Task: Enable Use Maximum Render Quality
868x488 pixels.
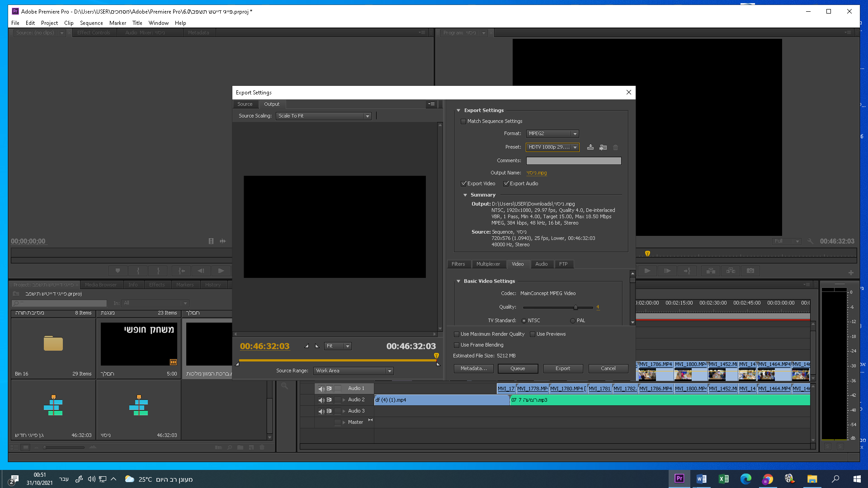Action: pyautogui.click(x=457, y=334)
